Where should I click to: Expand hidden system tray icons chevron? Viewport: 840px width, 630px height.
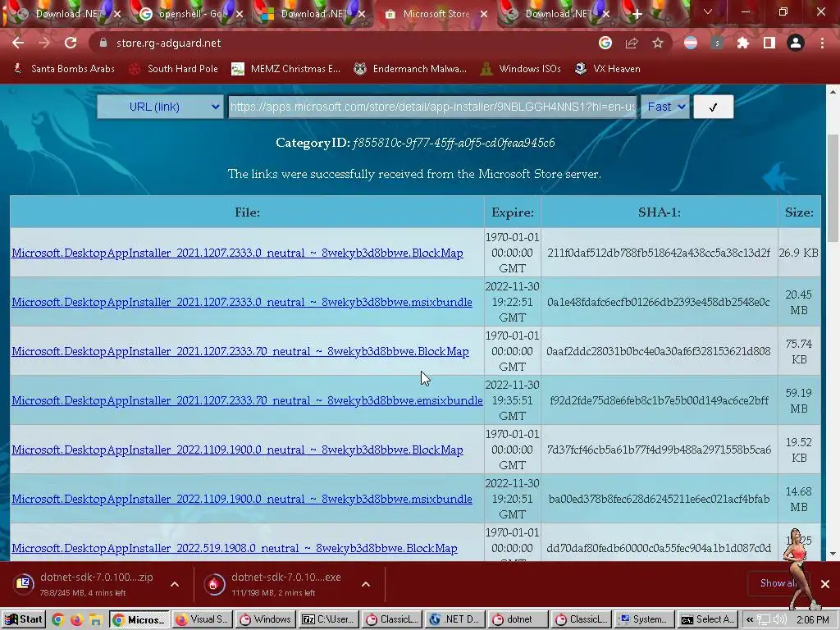750,620
